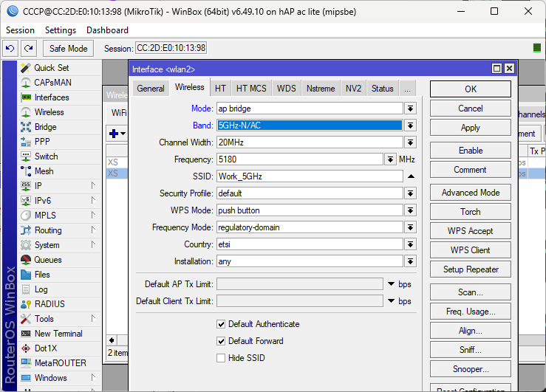
Task: Click WPS Accept button
Action: click(471, 231)
